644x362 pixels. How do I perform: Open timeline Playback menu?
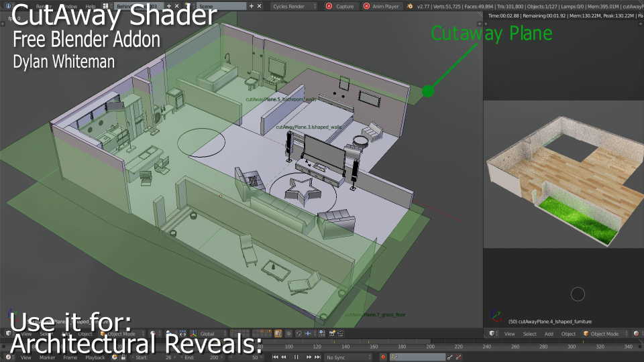click(95, 358)
